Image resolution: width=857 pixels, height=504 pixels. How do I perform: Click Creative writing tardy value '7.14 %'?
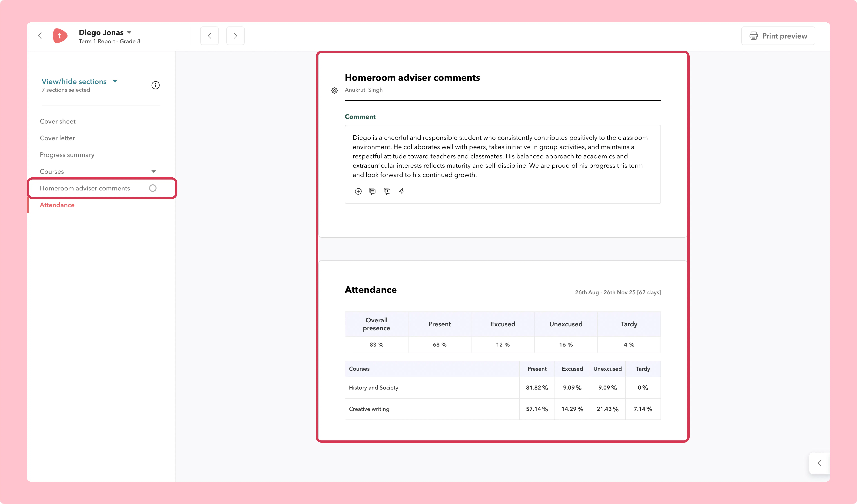point(643,409)
